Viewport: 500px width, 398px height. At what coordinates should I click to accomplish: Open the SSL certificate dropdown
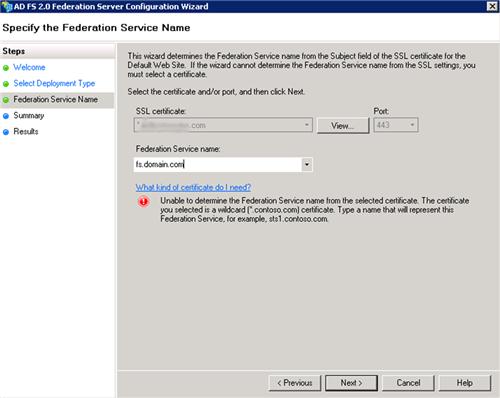pos(223,125)
